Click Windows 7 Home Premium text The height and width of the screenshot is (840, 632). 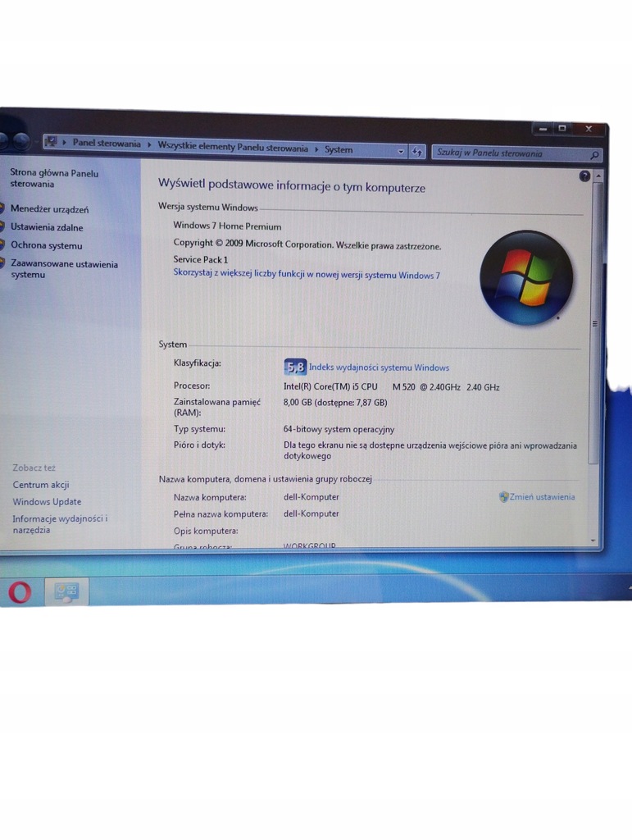click(227, 226)
